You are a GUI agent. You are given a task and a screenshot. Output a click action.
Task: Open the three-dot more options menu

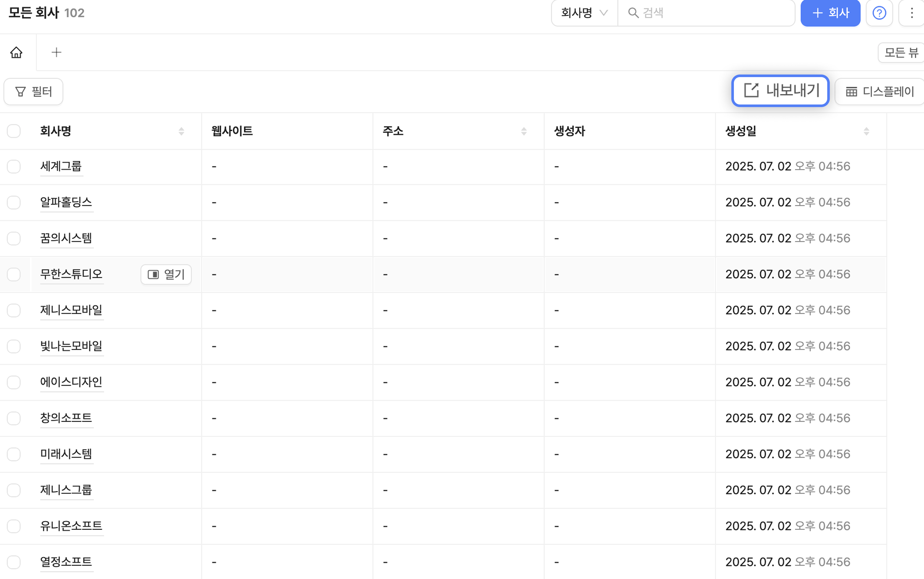point(911,13)
